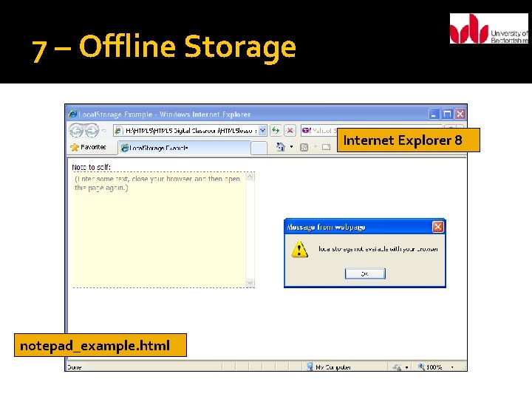The height and width of the screenshot is (399, 532).
Task: Select the LocalStorage Example tab
Action: 185,148
